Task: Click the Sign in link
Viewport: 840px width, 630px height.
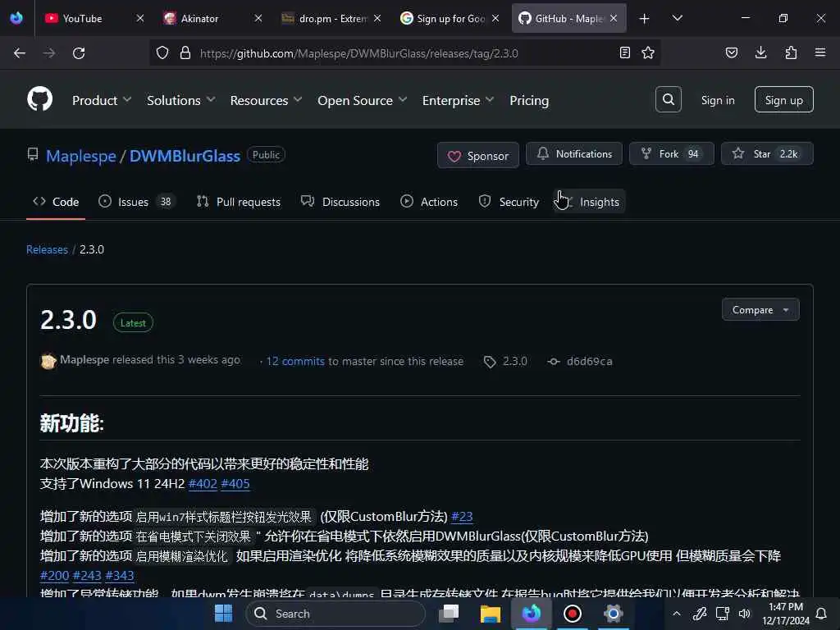Action: pyautogui.click(x=718, y=100)
